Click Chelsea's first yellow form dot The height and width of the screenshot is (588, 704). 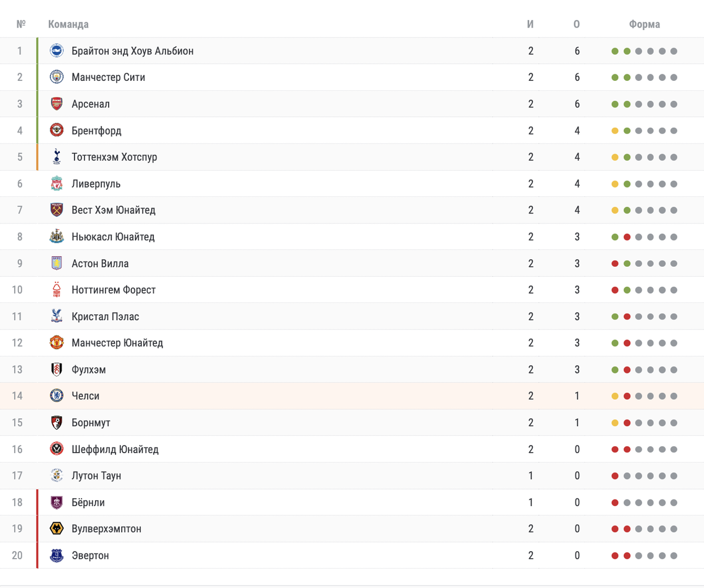(615, 396)
